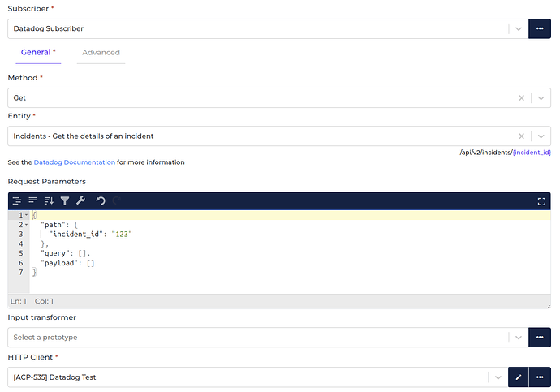Open the Datadog Documentation link

coord(75,162)
